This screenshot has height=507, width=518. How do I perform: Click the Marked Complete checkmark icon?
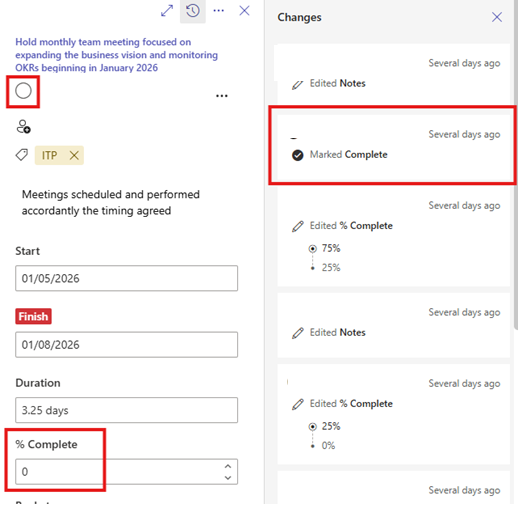click(x=298, y=155)
